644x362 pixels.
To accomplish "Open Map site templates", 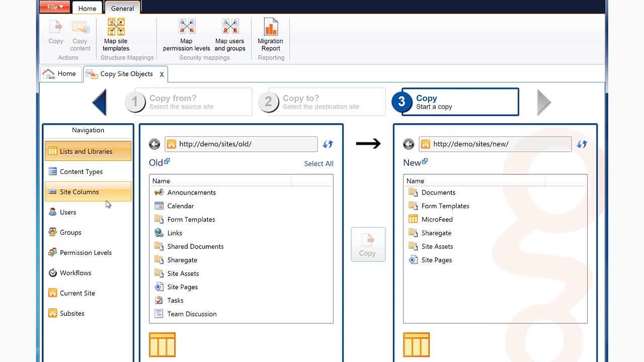I will coord(116,35).
